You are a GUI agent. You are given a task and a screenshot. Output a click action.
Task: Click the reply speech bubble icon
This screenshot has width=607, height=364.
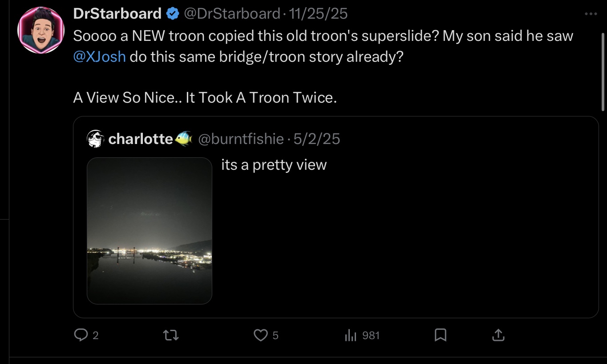pos(81,335)
